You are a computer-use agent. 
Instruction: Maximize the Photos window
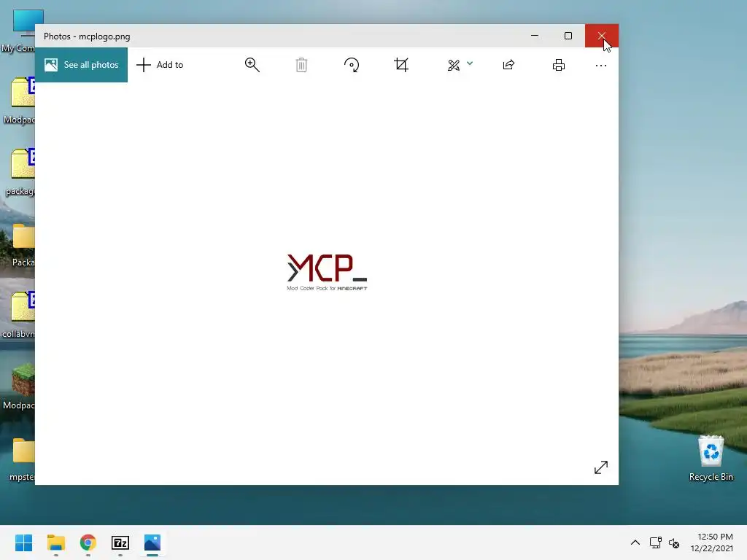coord(568,36)
